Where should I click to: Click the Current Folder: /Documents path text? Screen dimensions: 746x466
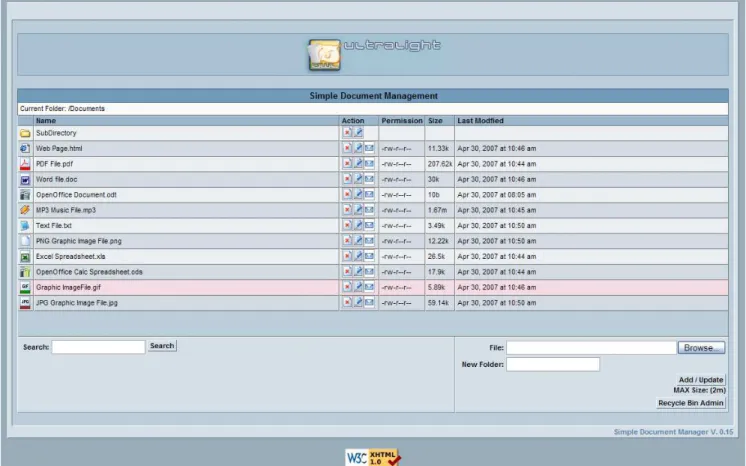coord(62,109)
